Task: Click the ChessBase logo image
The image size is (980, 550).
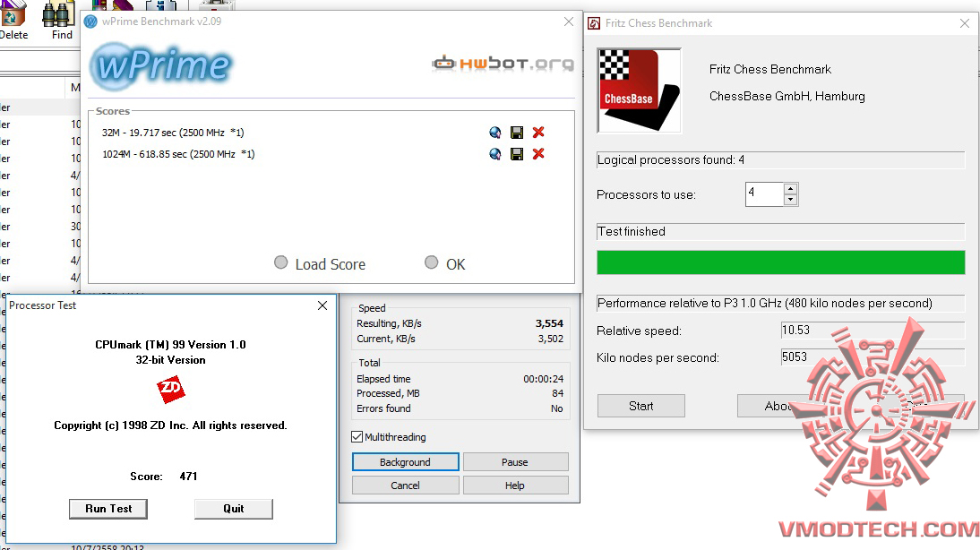Action: (639, 90)
